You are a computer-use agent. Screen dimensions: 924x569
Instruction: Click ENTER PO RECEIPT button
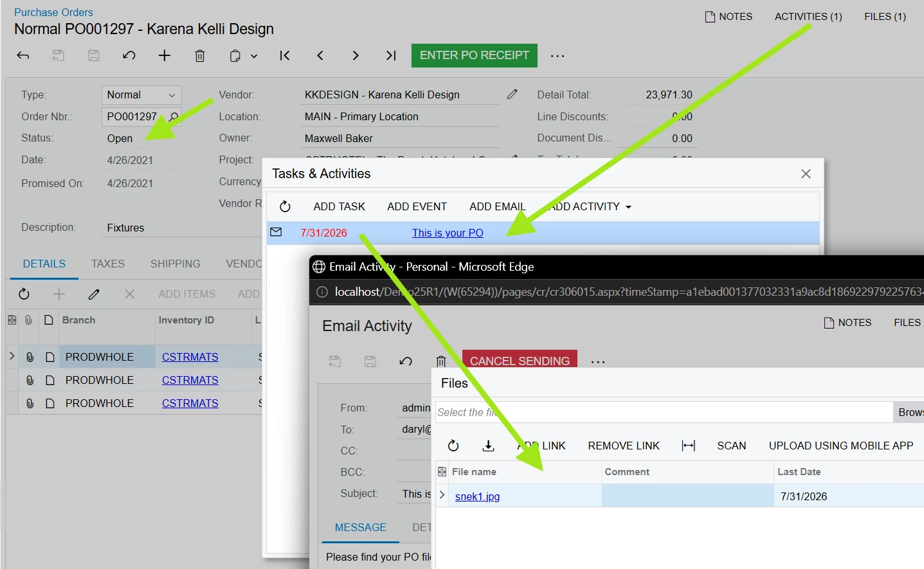[x=475, y=55]
